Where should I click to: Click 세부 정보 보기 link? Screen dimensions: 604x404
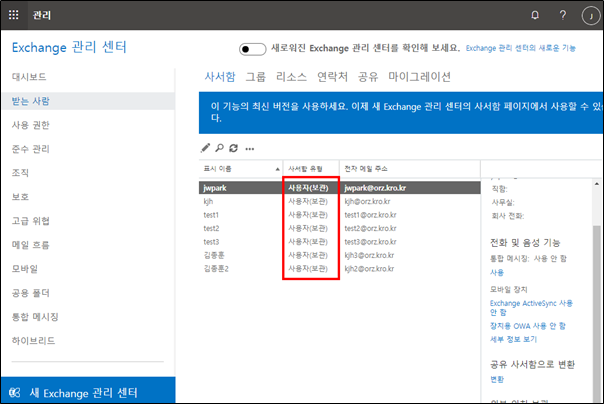point(513,339)
